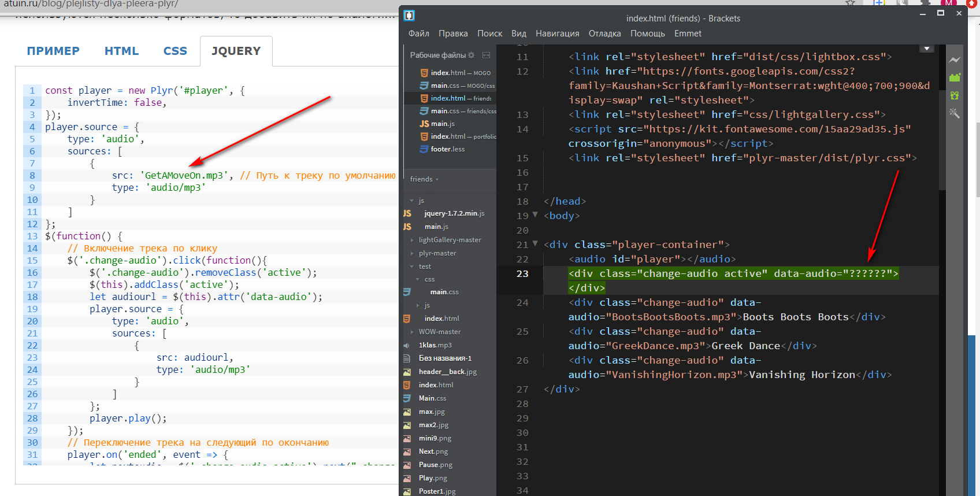Screen dimensions: 980x496
Task: Click the split view icon beside working files
Action: tap(486, 55)
